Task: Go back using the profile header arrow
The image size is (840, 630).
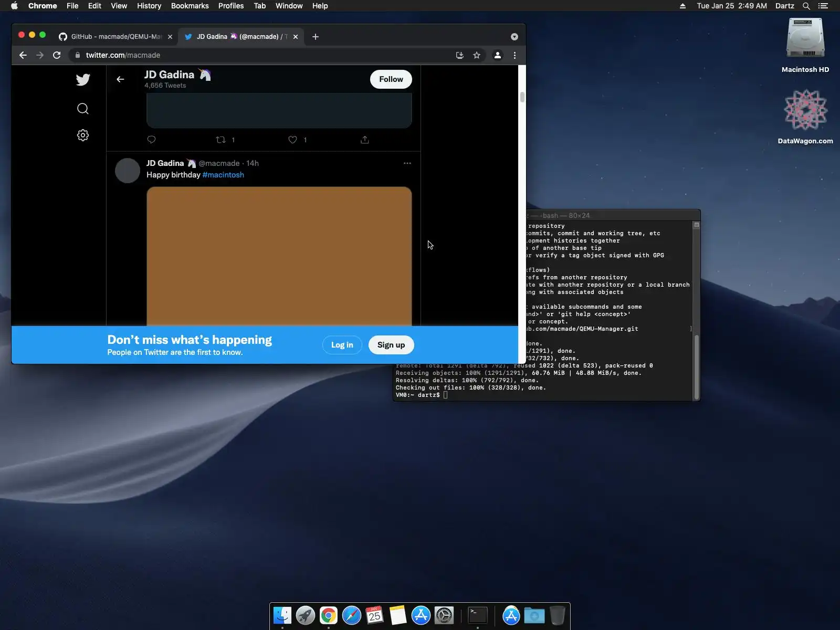Action: tap(120, 79)
